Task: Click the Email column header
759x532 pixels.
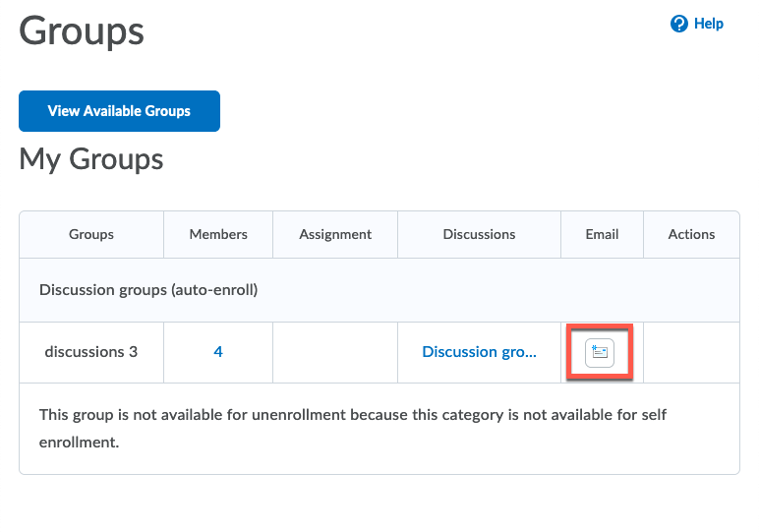Action: (602, 234)
